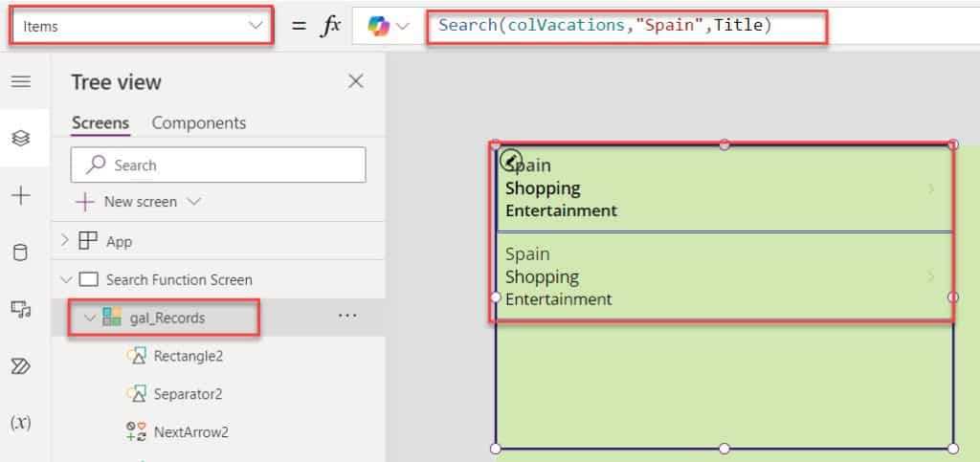Select Separator2 in the tree view
Viewport: 980px width, 462px height.
(189, 394)
